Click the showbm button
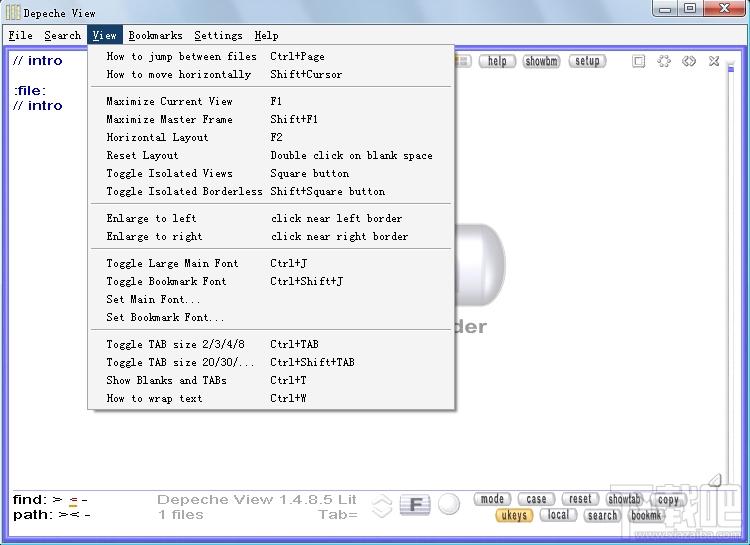Viewport: 750px width, 545px height. tap(541, 61)
